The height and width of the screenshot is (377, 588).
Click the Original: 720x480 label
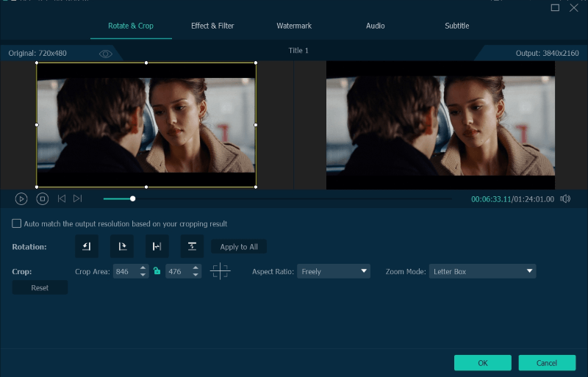37,53
